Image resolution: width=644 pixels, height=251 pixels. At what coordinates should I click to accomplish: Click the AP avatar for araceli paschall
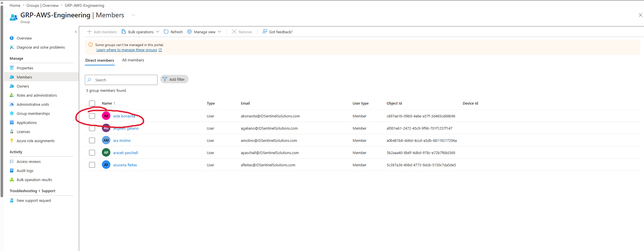point(106,153)
